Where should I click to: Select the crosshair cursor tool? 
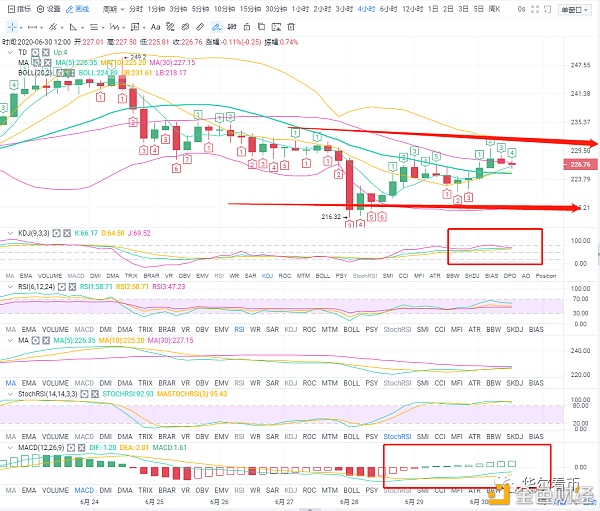[12, 27]
